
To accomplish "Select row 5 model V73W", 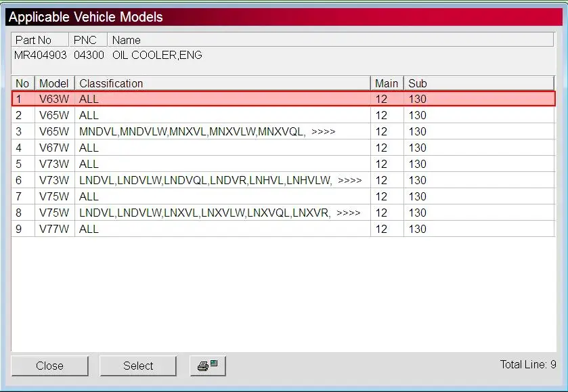I will (283, 164).
